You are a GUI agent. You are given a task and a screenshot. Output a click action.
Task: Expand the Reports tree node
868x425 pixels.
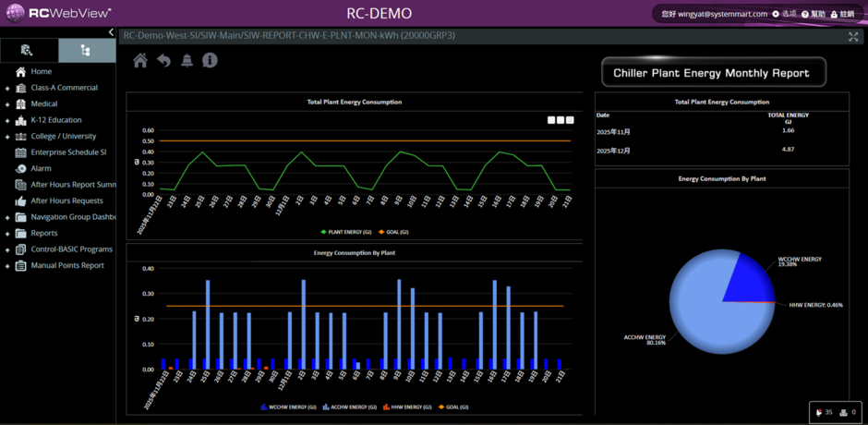point(7,233)
